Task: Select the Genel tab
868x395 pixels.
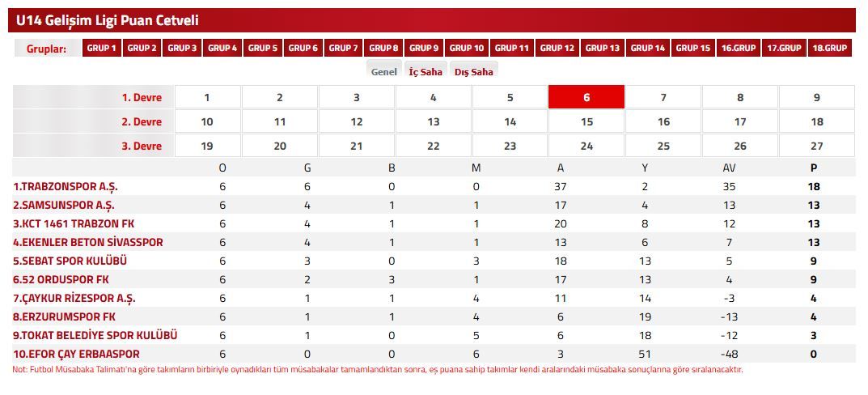Action: click(384, 72)
